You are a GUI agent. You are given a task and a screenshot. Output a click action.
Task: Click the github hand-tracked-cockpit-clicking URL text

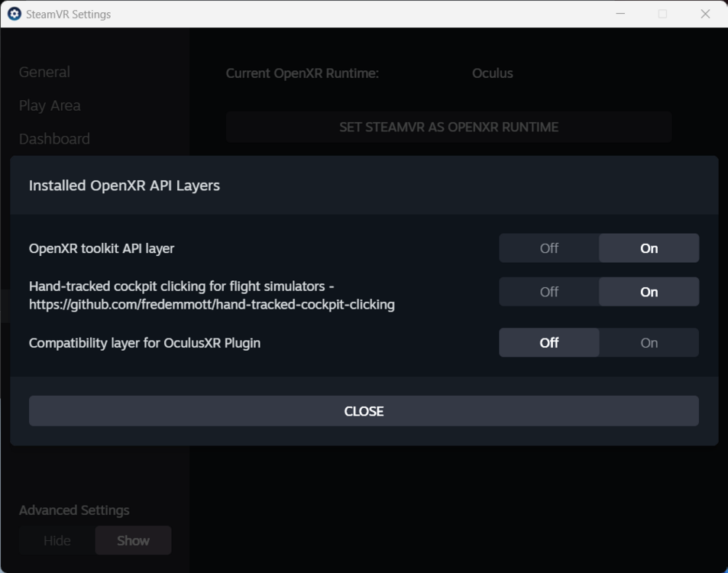(x=212, y=305)
